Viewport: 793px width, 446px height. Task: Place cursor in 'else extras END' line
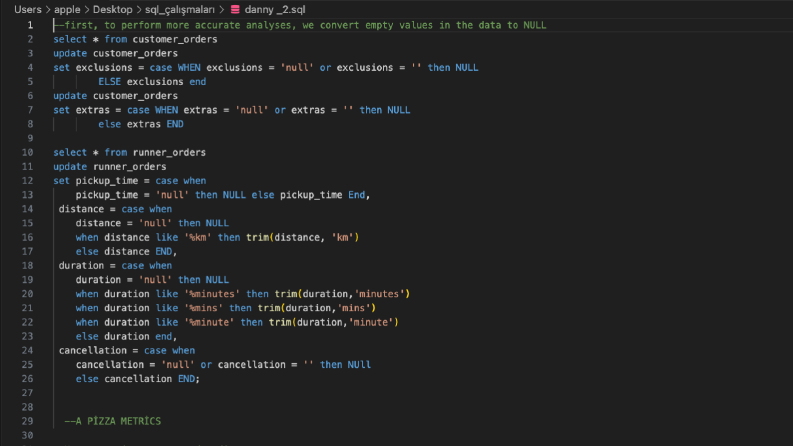[141, 124]
